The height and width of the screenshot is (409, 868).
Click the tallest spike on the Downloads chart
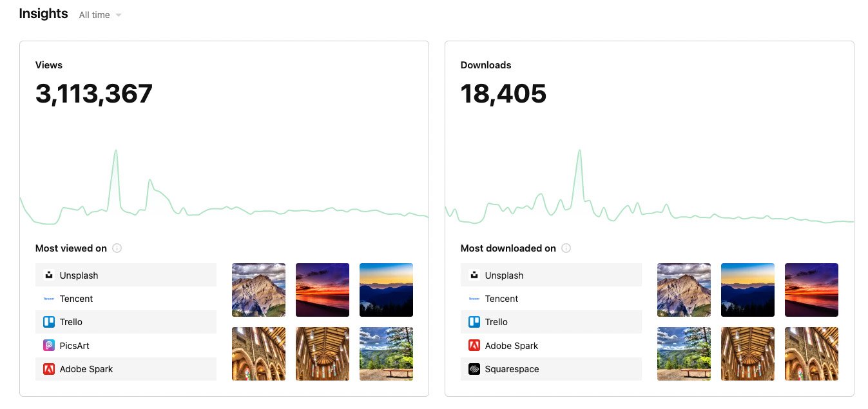point(580,151)
